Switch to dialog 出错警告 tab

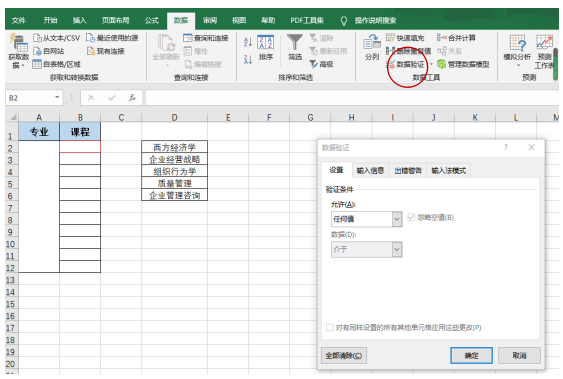tap(408, 170)
